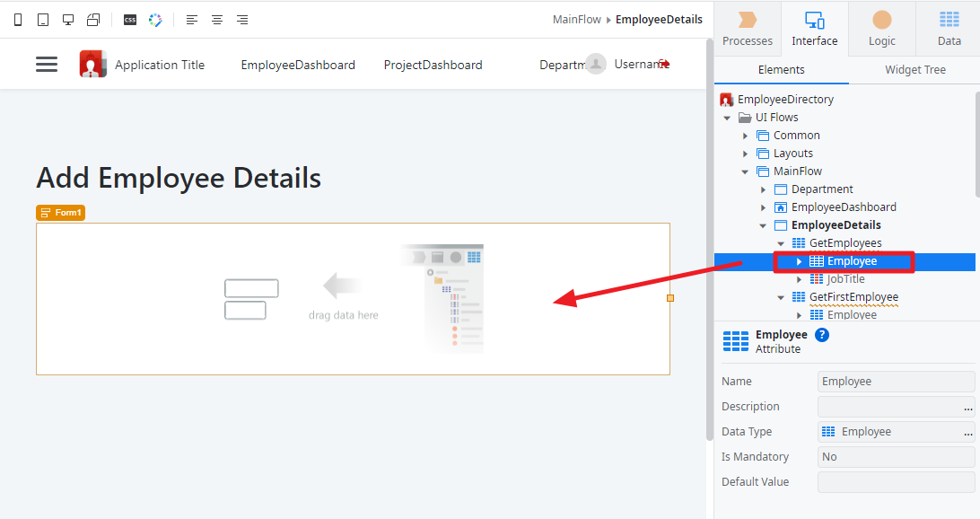
Task: Expand the Common flow
Action: (x=745, y=136)
